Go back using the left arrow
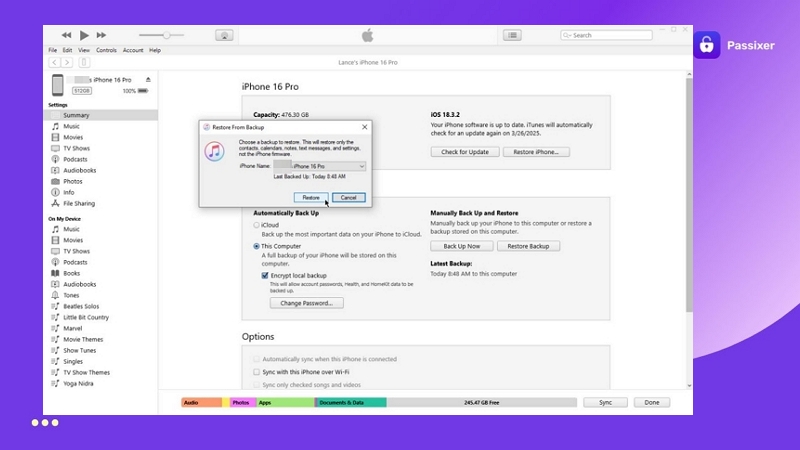800x450 pixels. [54, 62]
